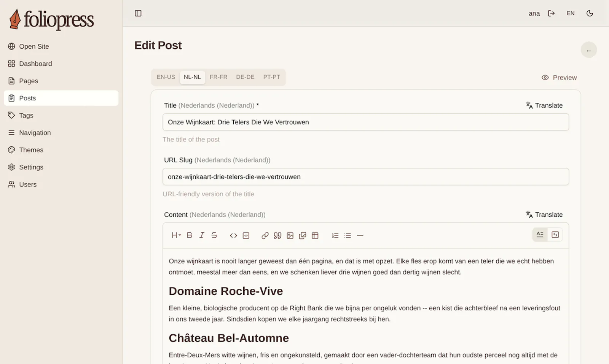Preview the post
This screenshot has height=364, width=609.
click(559, 78)
